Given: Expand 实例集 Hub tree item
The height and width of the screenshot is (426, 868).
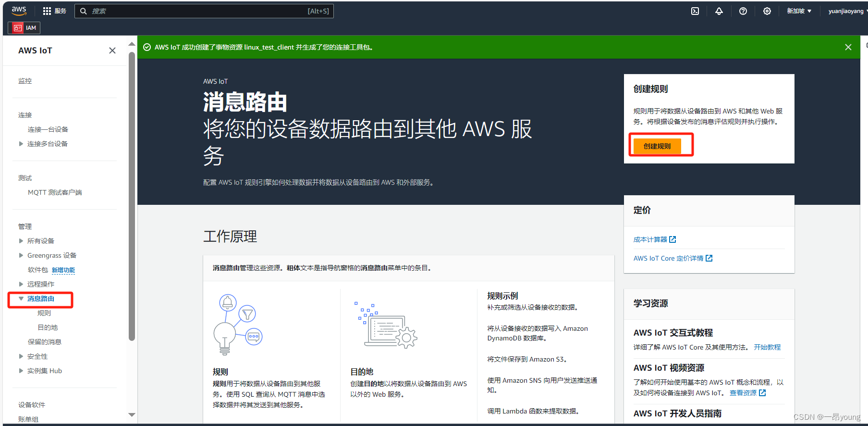Looking at the screenshot, I should 21,371.
